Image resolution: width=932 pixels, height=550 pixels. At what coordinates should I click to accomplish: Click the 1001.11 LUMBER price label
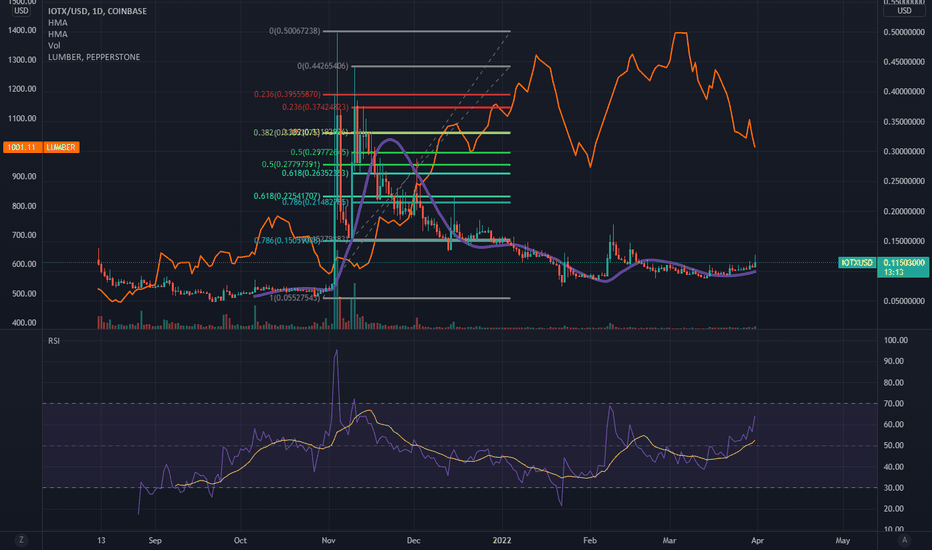coord(23,147)
